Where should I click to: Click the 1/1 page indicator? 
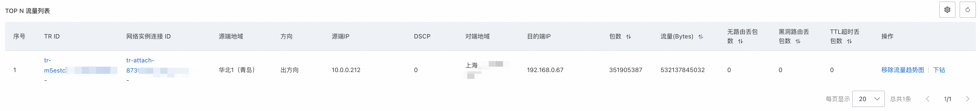[x=947, y=99]
